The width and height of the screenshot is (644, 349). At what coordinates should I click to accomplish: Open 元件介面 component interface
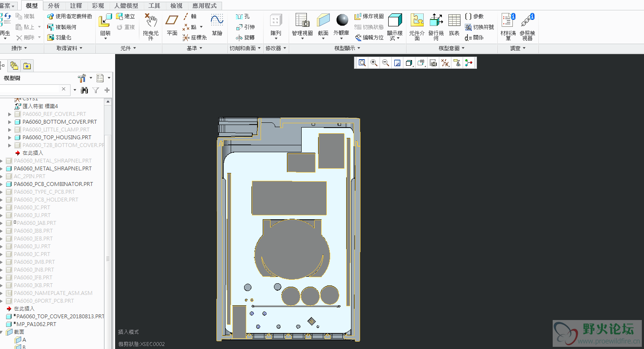coord(417,27)
